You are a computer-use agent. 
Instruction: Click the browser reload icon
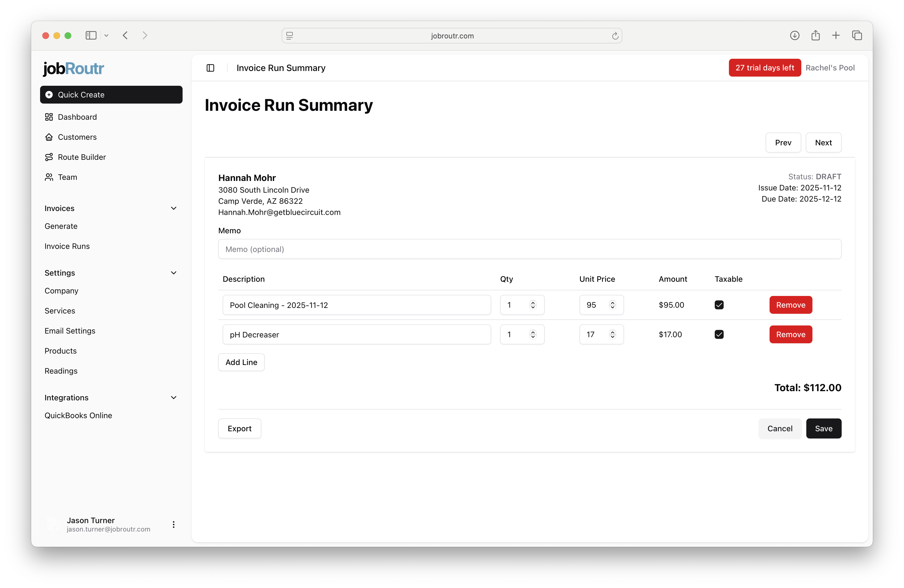point(615,36)
